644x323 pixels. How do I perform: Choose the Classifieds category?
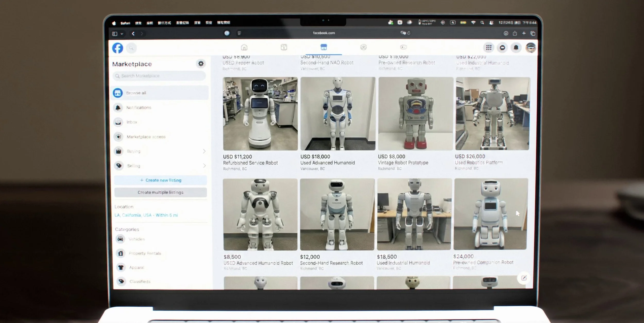tap(161, 282)
